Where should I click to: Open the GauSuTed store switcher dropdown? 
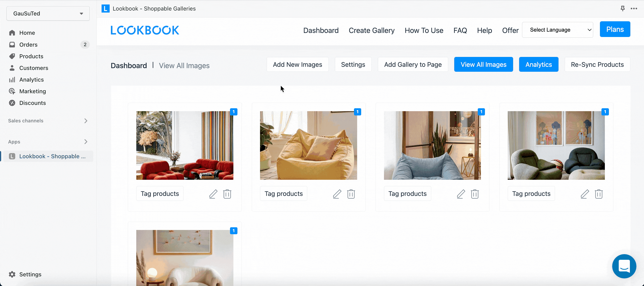click(x=48, y=13)
